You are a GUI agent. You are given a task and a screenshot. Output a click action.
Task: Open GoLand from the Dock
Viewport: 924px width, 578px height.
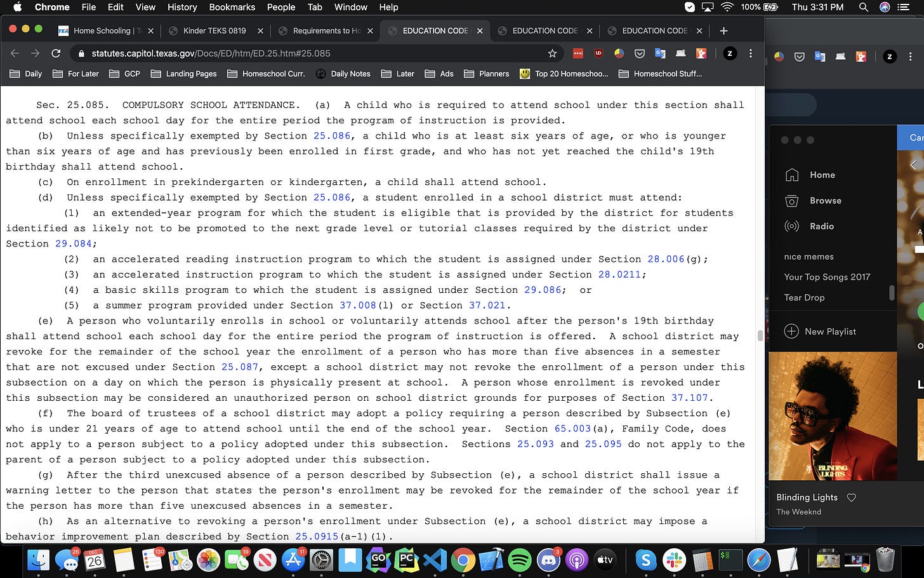[x=378, y=560]
